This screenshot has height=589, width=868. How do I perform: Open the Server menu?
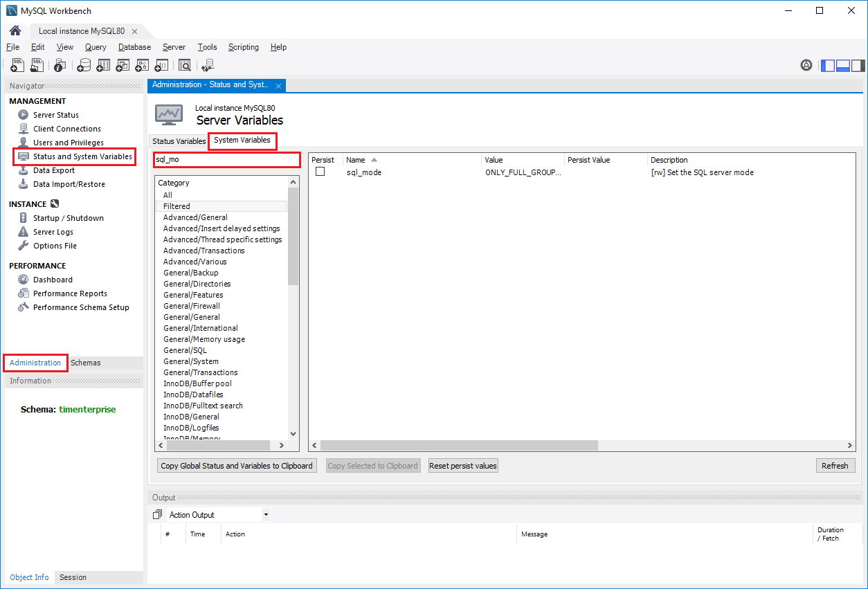174,47
